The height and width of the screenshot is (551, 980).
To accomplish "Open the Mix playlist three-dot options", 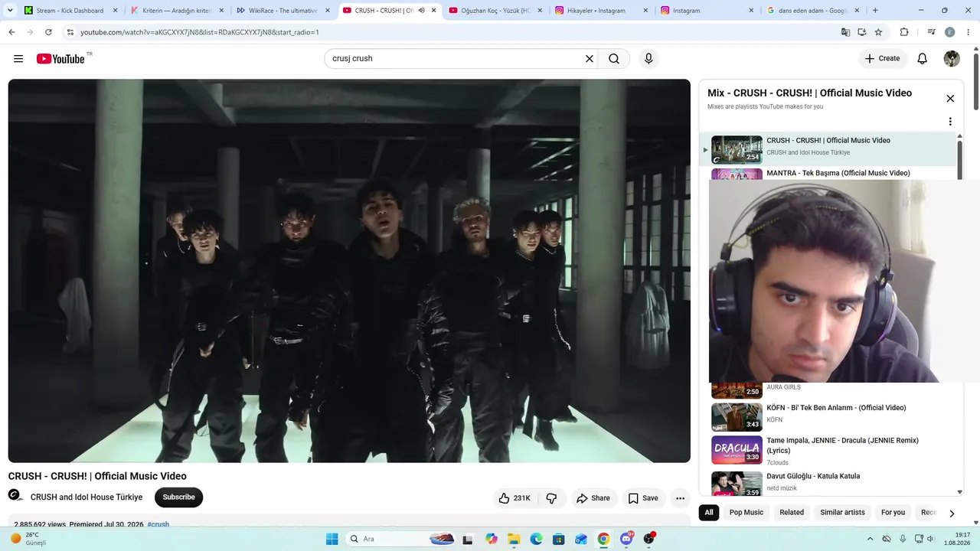I will (950, 122).
